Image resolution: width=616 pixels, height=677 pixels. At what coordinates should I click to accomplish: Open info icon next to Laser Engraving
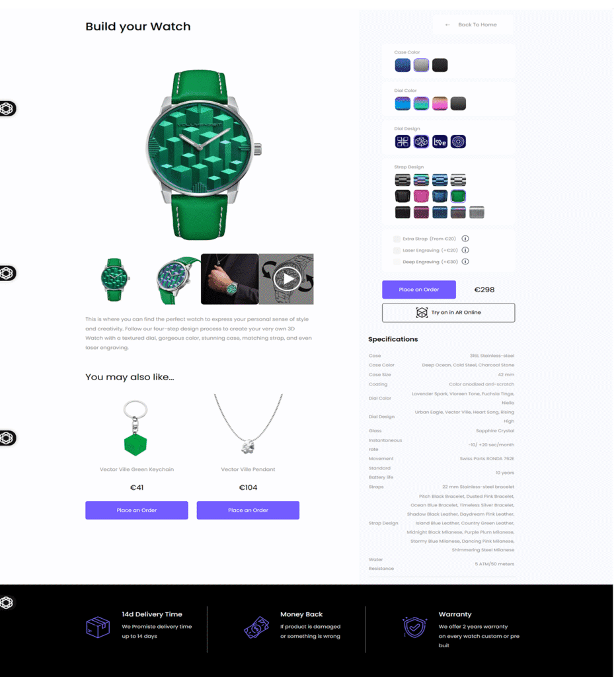pos(465,250)
